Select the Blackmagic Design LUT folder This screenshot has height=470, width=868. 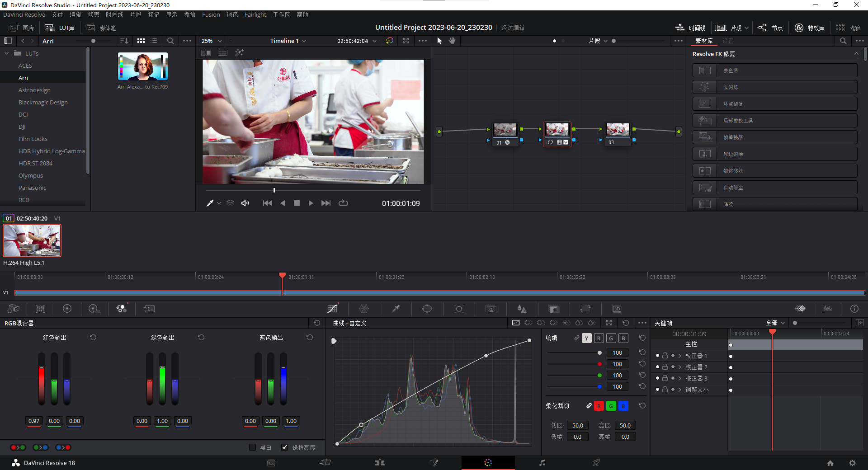click(43, 102)
